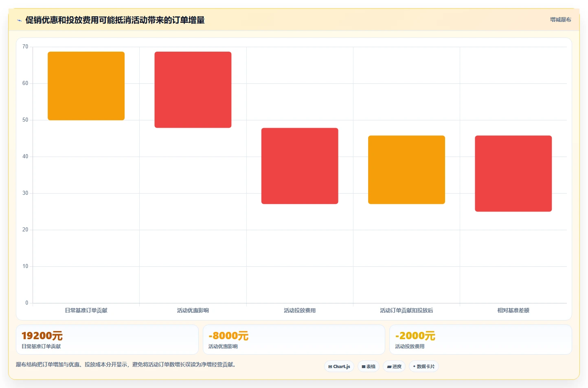The image size is (588, 388).
Task: Click y-axis tick label 40
Action: [x=25, y=157]
